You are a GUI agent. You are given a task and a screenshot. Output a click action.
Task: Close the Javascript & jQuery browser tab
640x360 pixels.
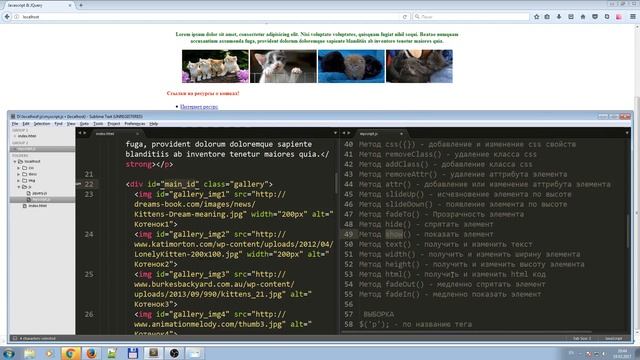(x=70, y=5)
